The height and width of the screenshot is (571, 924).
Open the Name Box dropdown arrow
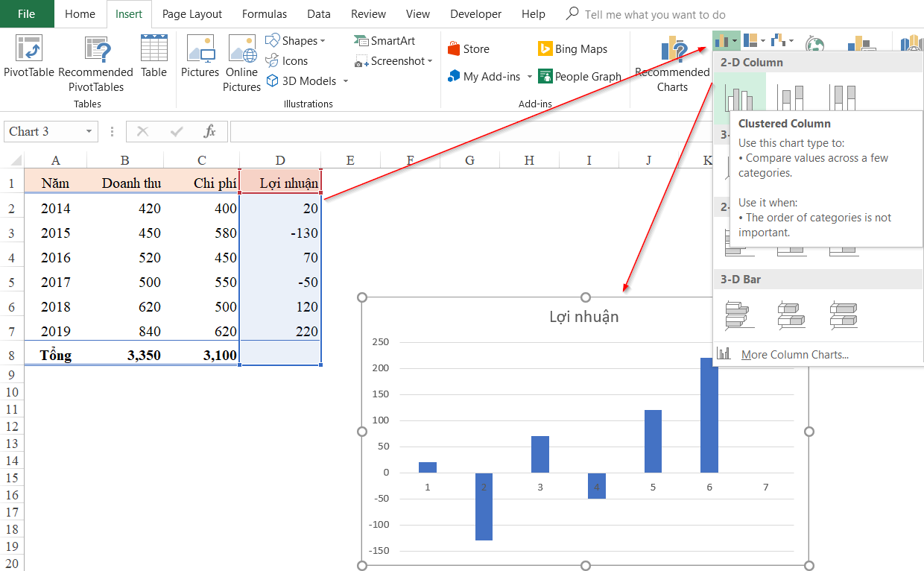click(x=89, y=132)
